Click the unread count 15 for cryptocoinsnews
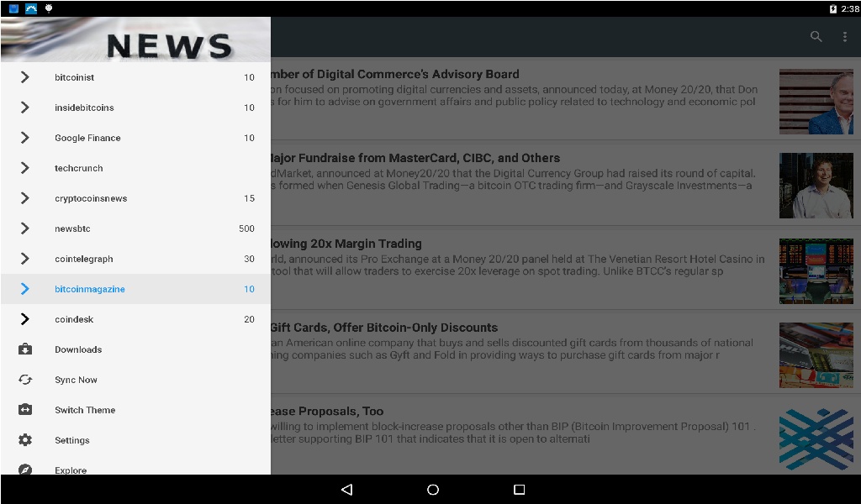The width and height of the screenshot is (861, 504). [249, 198]
